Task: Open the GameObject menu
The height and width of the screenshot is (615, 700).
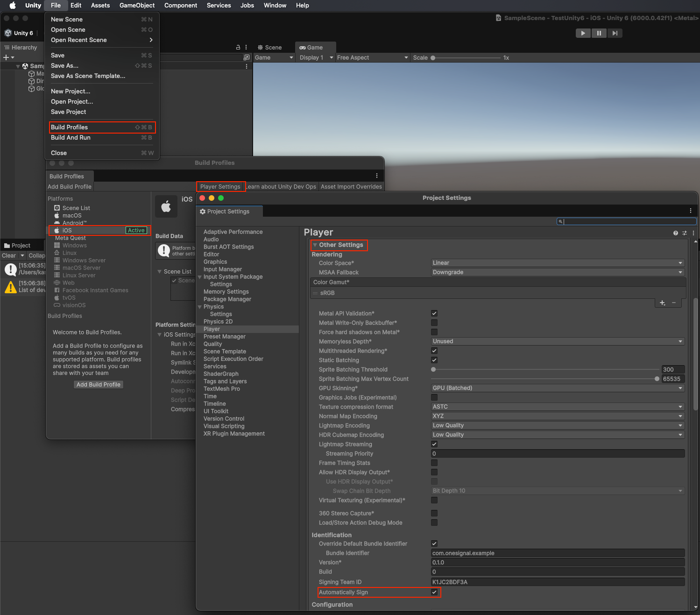Action: point(137,5)
